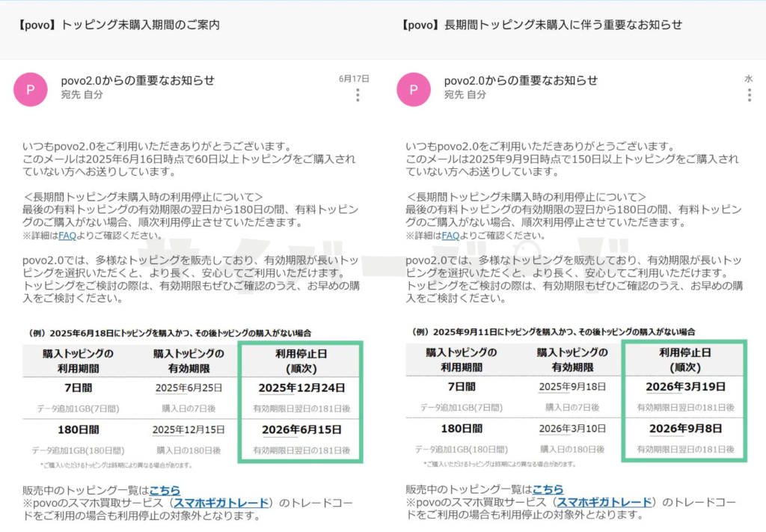Open three-dot menu on the 150-day notice email
766x532 pixels.
749,95
